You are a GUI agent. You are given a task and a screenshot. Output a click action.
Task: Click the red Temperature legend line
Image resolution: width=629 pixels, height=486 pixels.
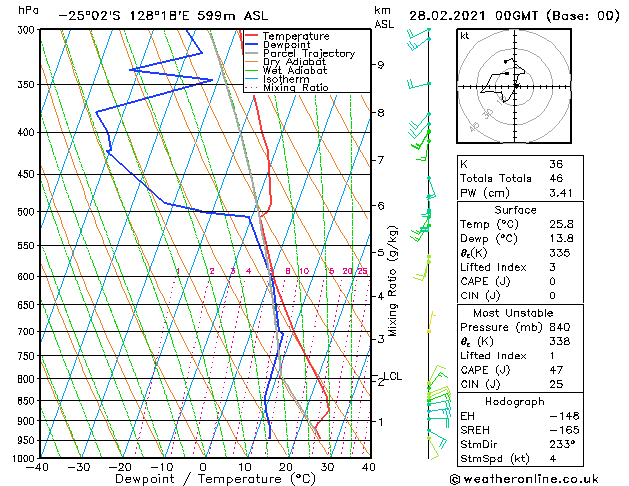pos(251,36)
